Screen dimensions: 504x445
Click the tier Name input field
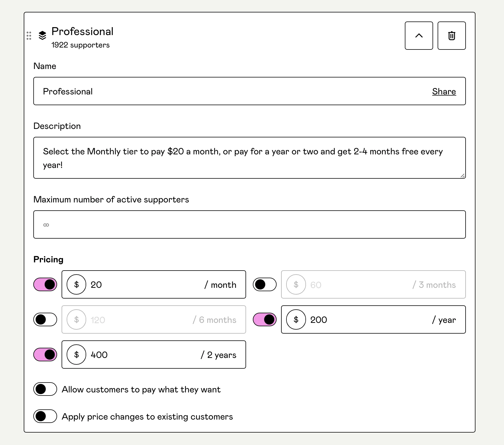[226, 91]
